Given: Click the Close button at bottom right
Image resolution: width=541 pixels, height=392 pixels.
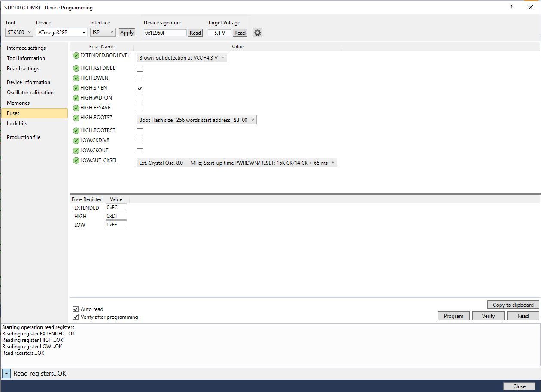Looking at the screenshot, I should point(519,386).
